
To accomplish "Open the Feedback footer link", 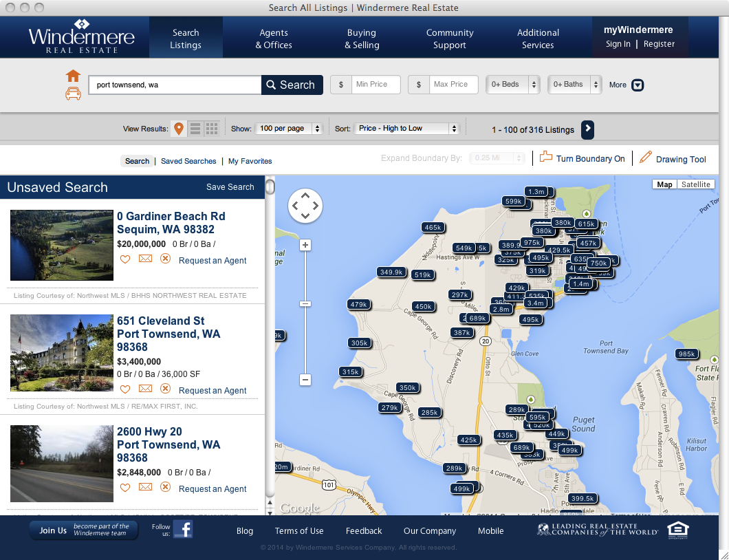I will coord(364,530).
